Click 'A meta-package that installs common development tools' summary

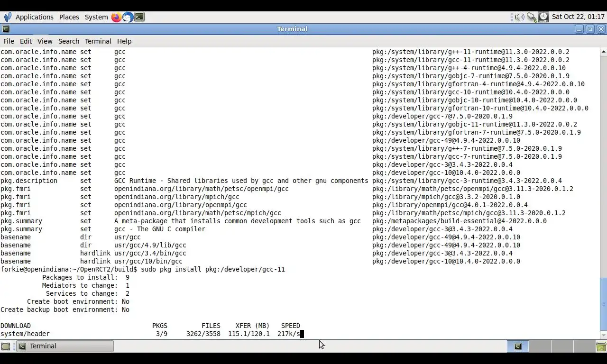click(x=238, y=221)
